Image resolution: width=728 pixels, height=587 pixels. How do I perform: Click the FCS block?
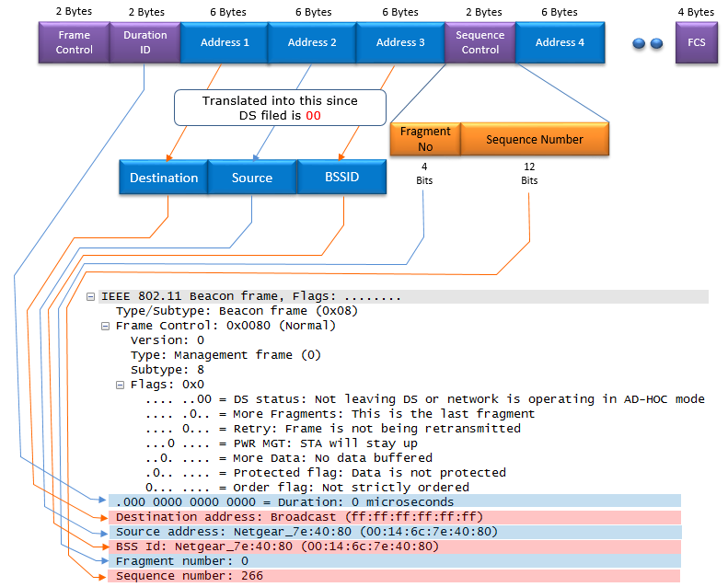click(697, 42)
